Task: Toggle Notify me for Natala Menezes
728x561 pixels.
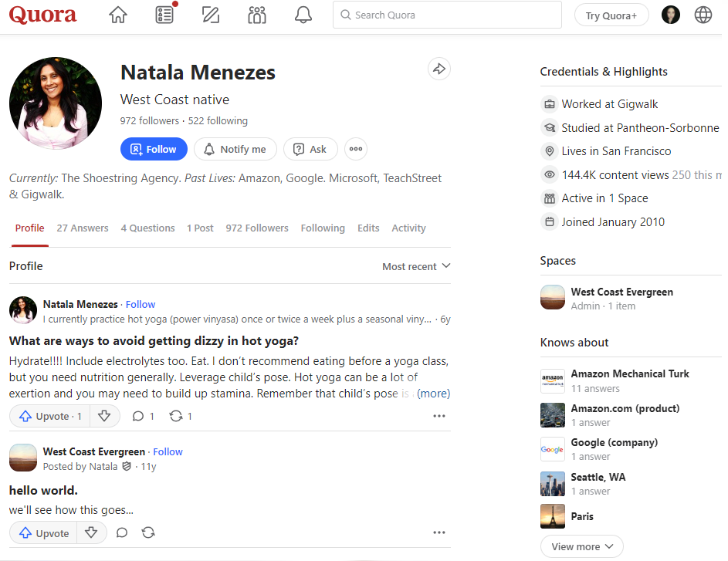Action: pos(235,149)
